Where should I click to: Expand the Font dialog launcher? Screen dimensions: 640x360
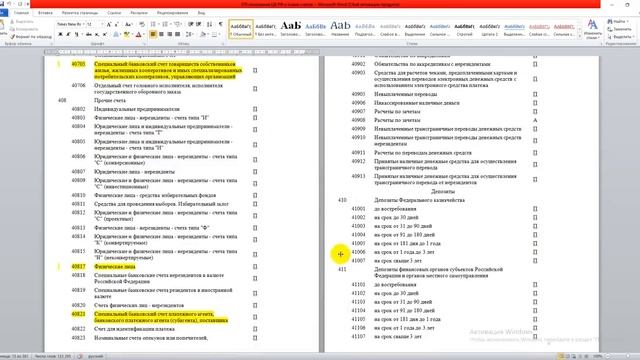coord(144,44)
